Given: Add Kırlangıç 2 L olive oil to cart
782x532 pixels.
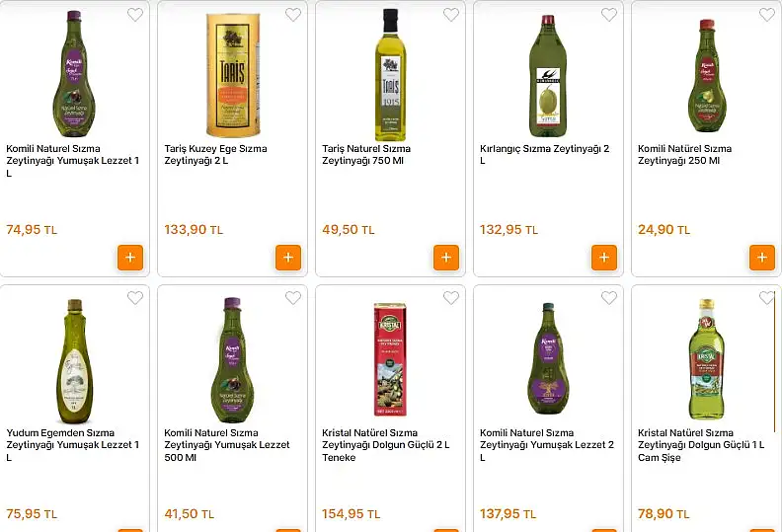Looking at the screenshot, I should click(x=604, y=258).
